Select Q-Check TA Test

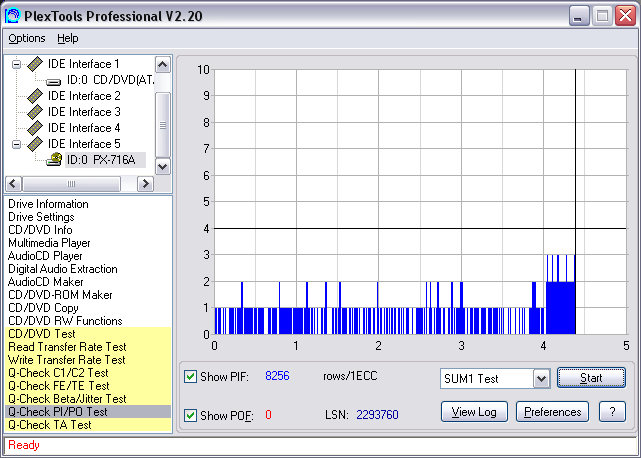click(88, 425)
